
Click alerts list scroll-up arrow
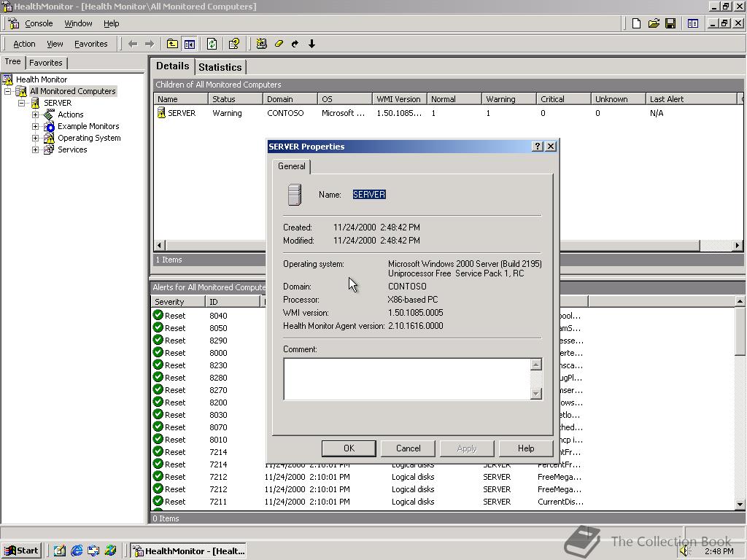point(740,301)
